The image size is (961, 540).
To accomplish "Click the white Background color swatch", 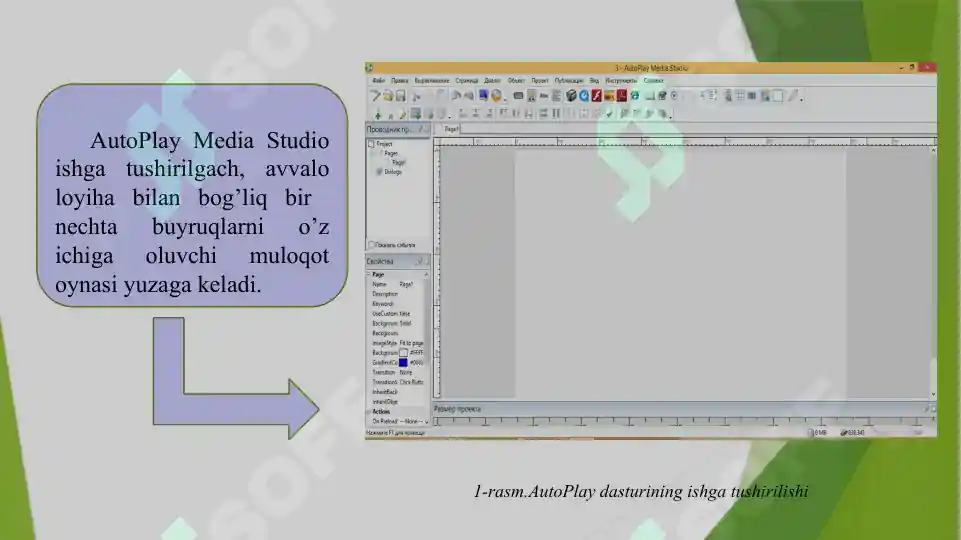I will [403, 353].
